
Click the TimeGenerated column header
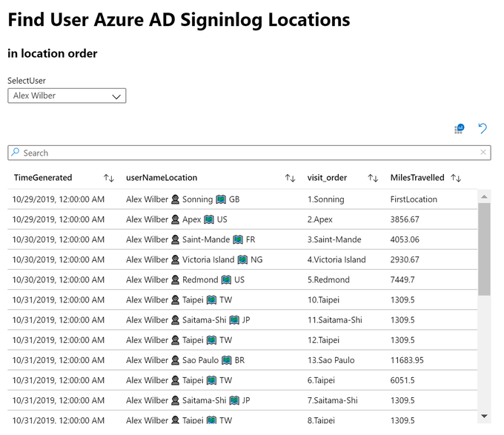pos(43,178)
